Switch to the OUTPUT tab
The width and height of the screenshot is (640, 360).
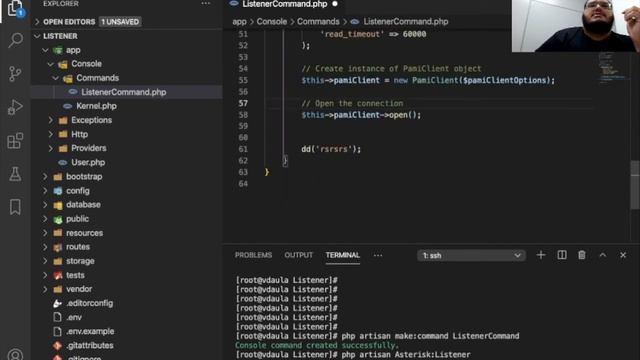coord(298,255)
